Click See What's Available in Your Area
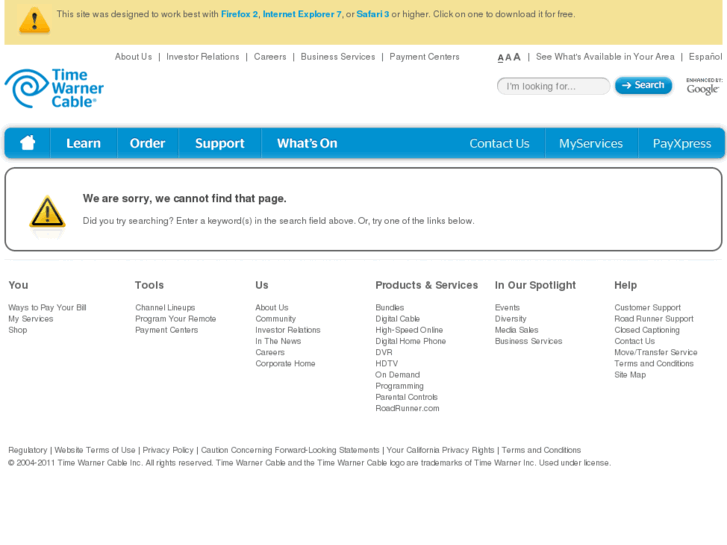Viewport: 727px width, 545px height. pos(605,57)
